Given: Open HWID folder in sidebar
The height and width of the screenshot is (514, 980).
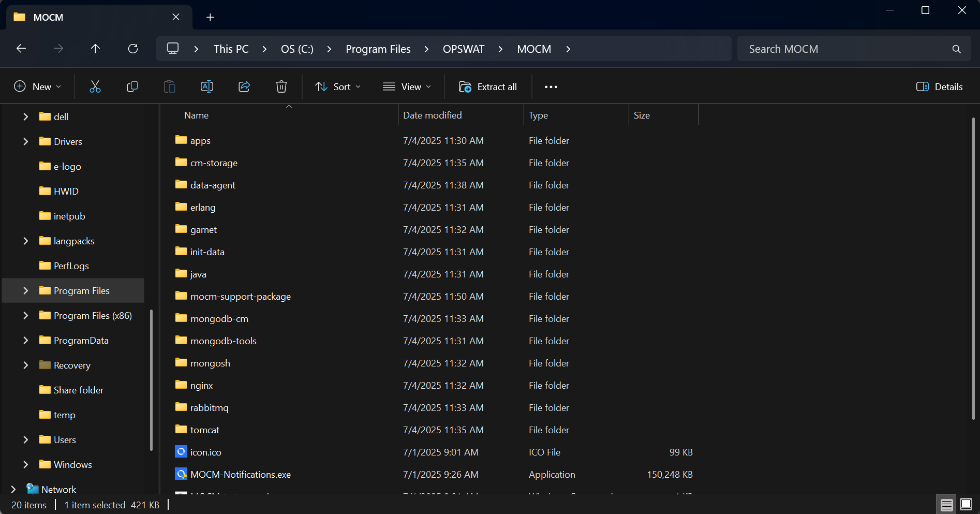Looking at the screenshot, I should point(66,191).
